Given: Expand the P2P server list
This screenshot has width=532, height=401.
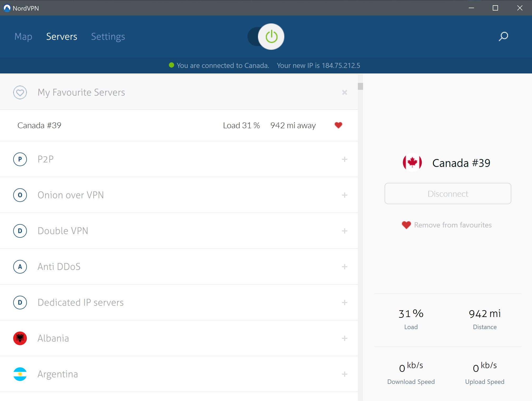Looking at the screenshot, I should point(344,159).
